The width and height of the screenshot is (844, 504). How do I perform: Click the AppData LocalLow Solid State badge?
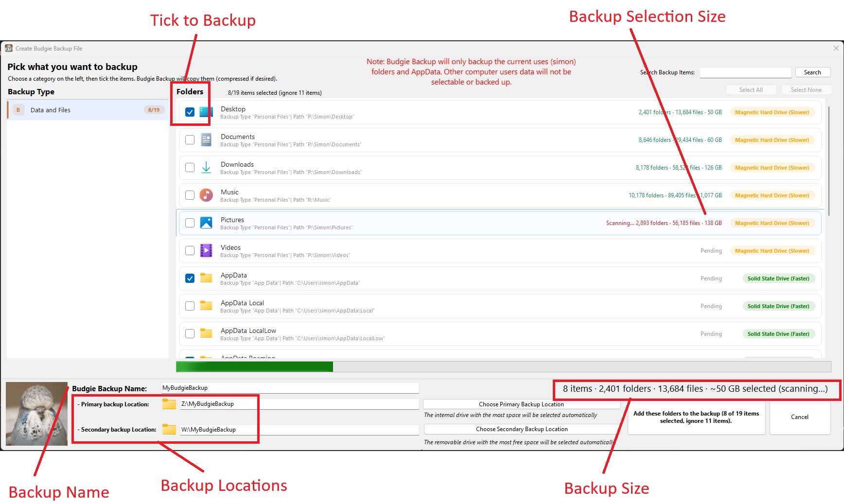click(x=778, y=334)
